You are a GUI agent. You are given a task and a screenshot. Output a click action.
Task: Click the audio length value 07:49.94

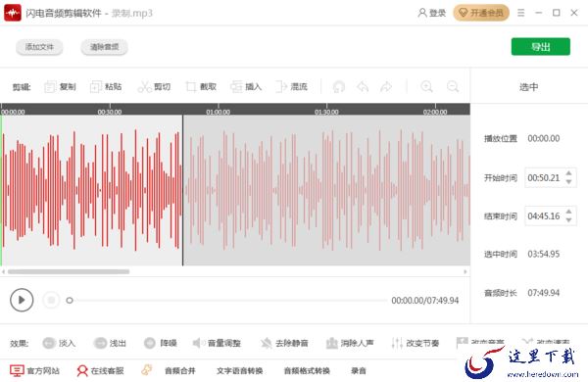[x=544, y=293]
